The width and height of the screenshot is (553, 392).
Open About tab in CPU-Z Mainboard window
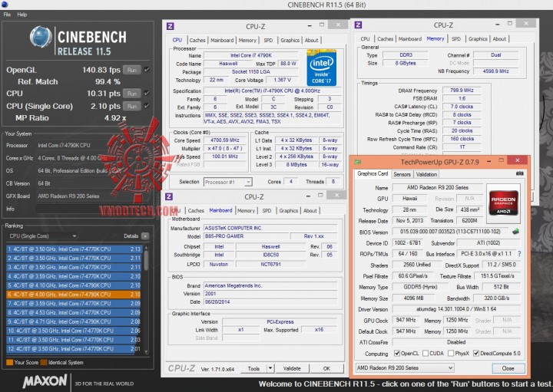click(x=310, y=211)
